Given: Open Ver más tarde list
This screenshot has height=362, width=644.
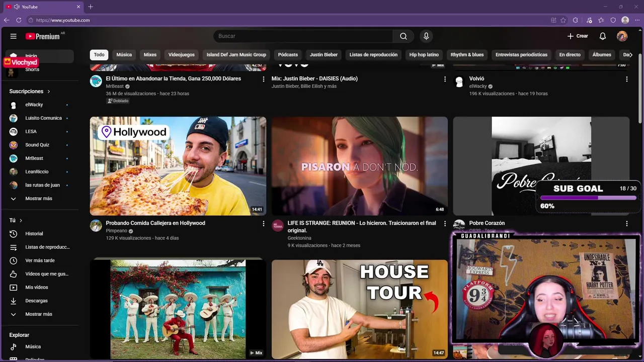Looking at the screenshot, I should click(x=39, y=260).
